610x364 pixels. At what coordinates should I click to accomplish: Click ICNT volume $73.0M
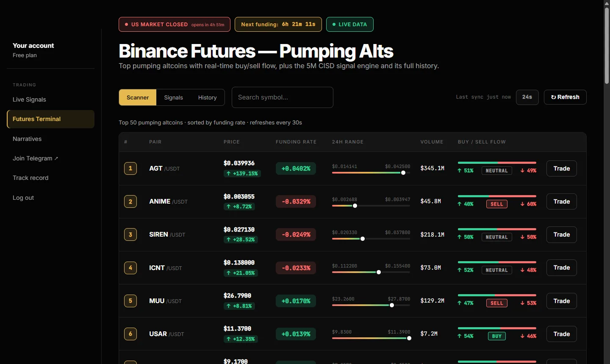click(431, 267)
